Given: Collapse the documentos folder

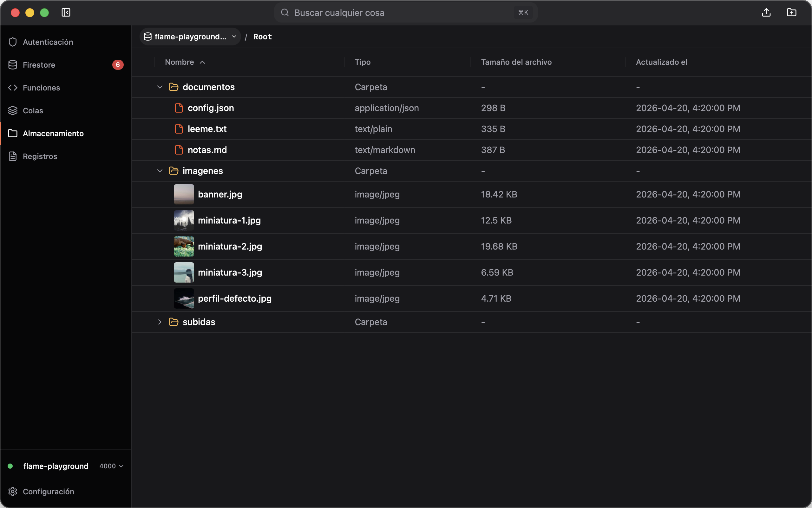Looking at the screenshot, I should coord(160,87).
